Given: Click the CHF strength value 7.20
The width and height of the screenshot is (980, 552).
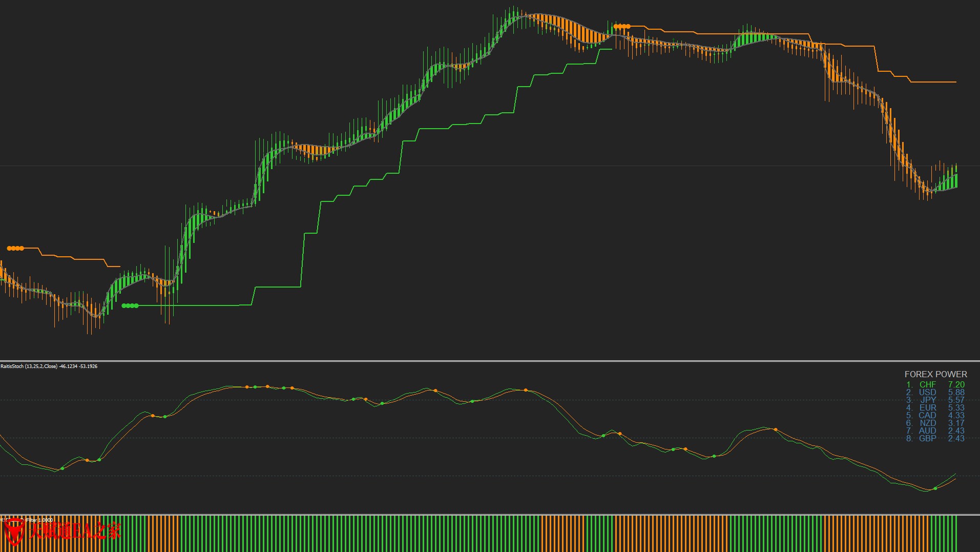Looking at the screenshot, I should click(x=956, y=384).
